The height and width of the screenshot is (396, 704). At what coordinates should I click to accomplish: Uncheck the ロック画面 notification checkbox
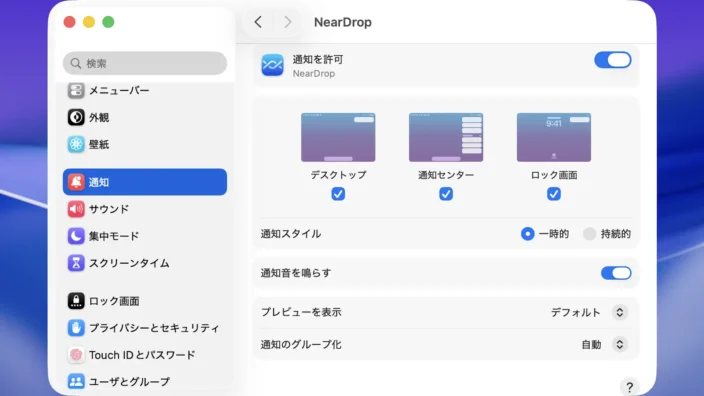click(x=554, y=194)
